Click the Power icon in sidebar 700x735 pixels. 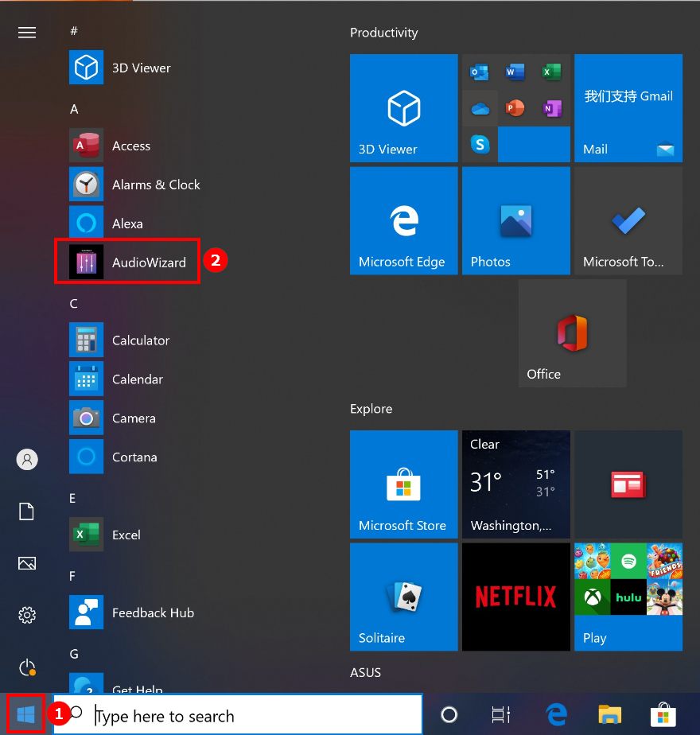click(x=27, y=667)
